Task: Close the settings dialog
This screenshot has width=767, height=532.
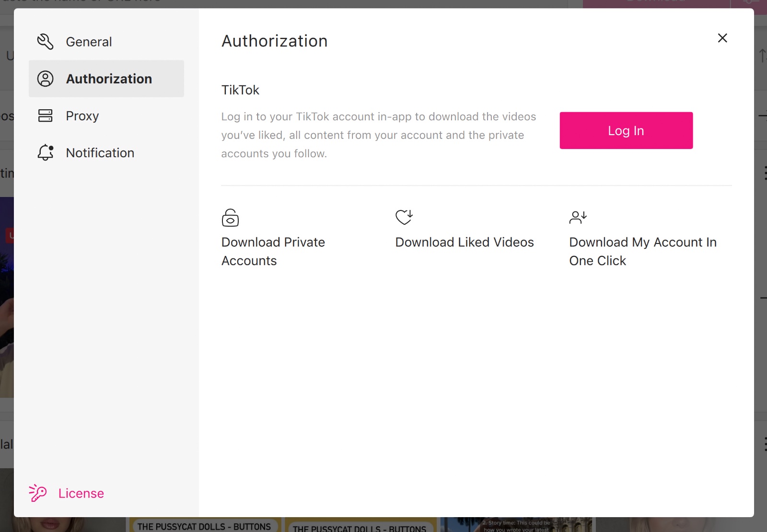Action: [722, 38]
